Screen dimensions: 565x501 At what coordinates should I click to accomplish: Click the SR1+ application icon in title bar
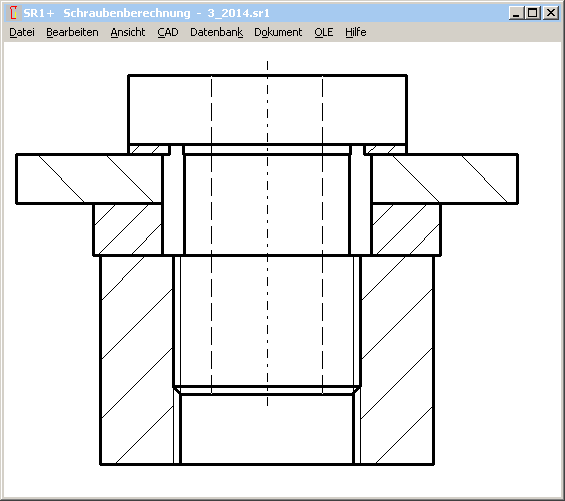click(x=13, y=13)
